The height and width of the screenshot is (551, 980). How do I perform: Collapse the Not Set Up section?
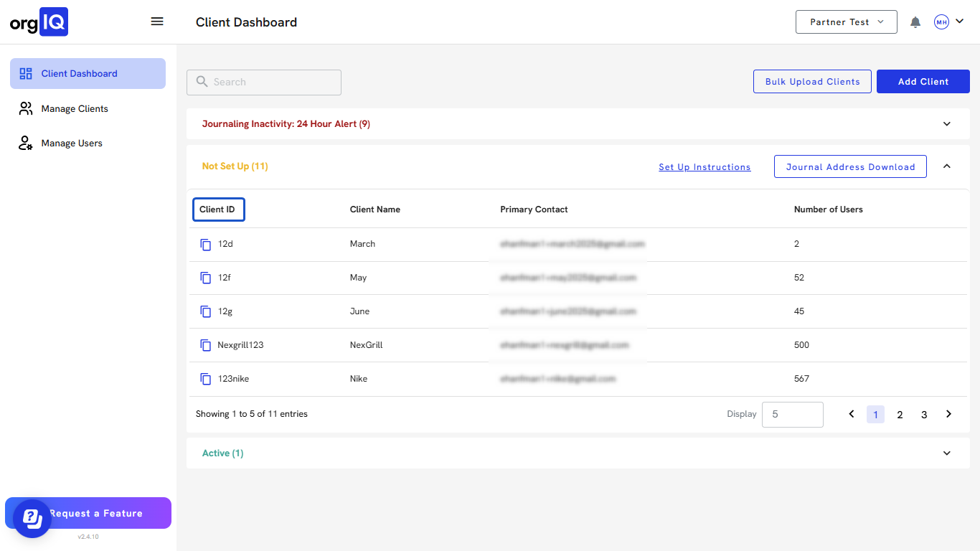pos(946,166)
